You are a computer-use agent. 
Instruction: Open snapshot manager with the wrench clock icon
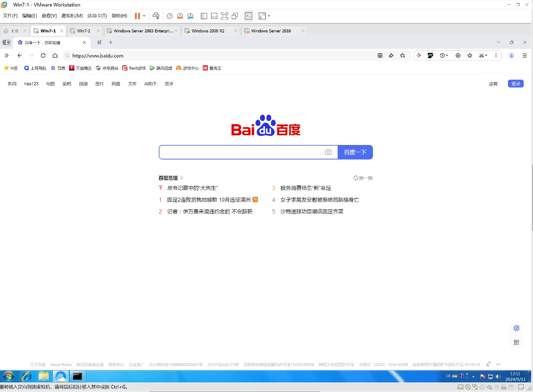click(x=190, y=16)
